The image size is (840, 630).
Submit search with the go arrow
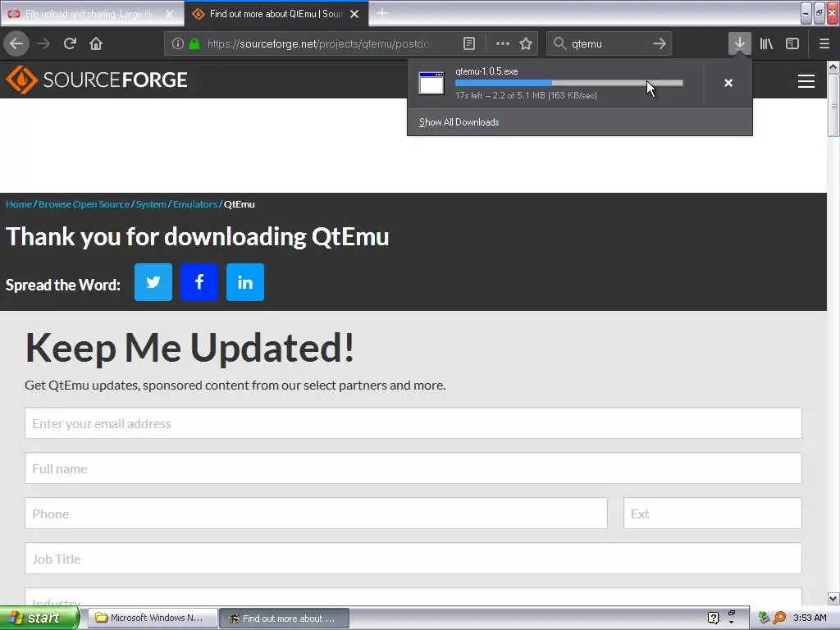[x=660, y=44]
